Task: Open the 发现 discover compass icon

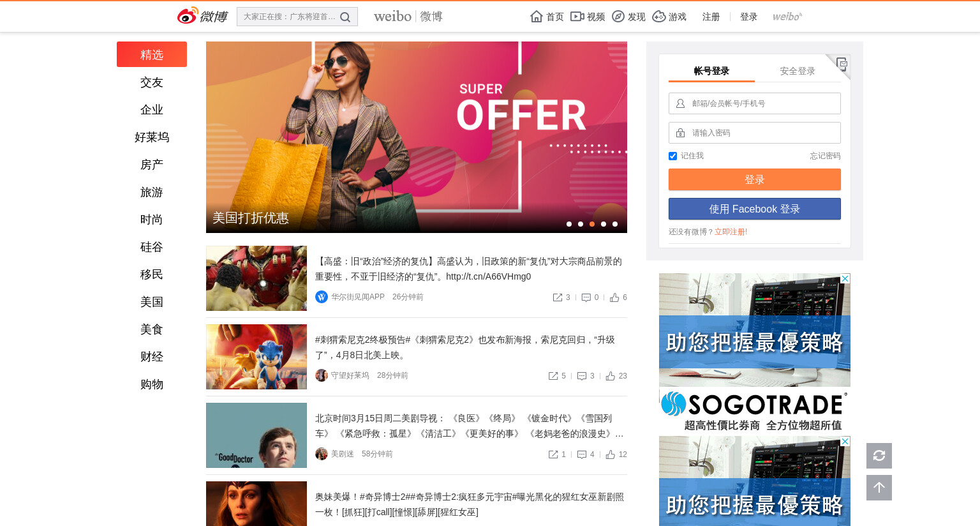Action: (x=618, y=17)
